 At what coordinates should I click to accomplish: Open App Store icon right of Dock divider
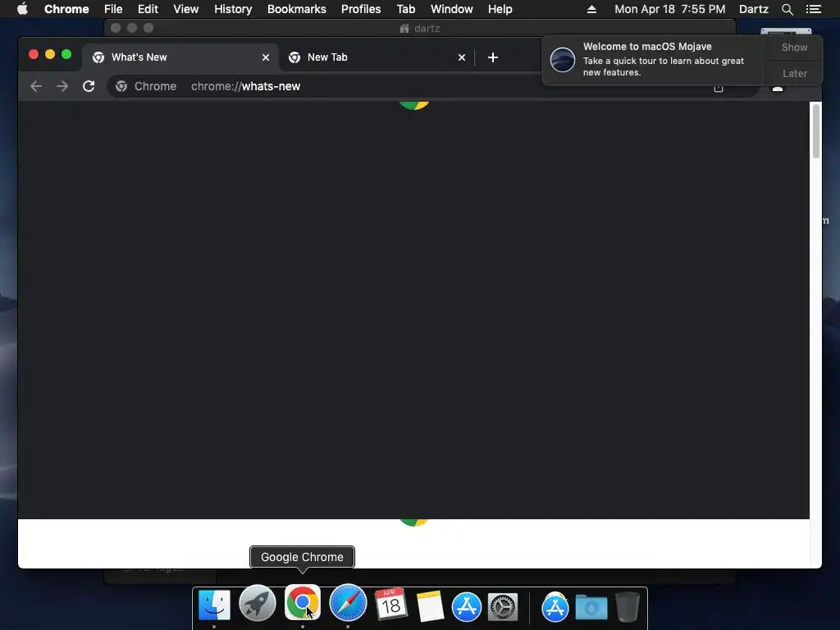[x=555, y=606]
